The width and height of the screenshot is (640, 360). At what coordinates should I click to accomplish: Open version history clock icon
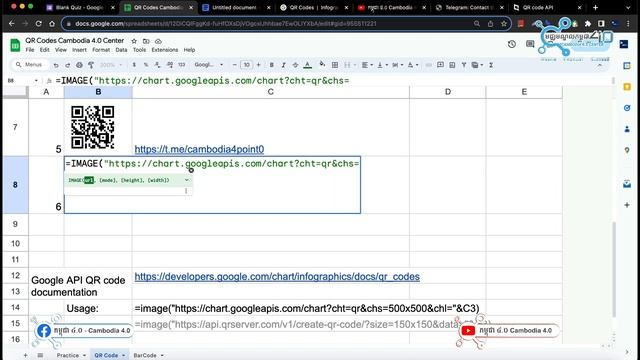[512, 44]
